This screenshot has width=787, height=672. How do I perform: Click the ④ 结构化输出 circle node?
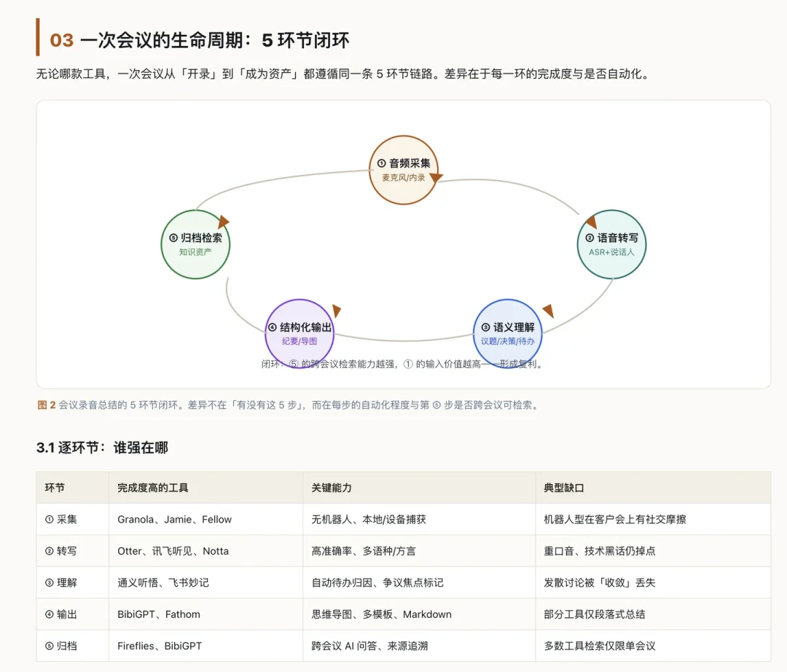(299, 334)
